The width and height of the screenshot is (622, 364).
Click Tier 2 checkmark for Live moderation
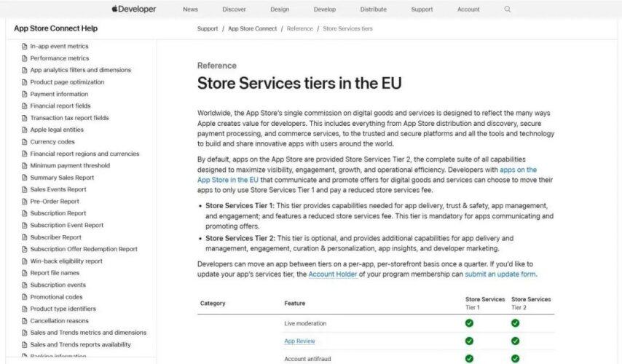(515, 323)
